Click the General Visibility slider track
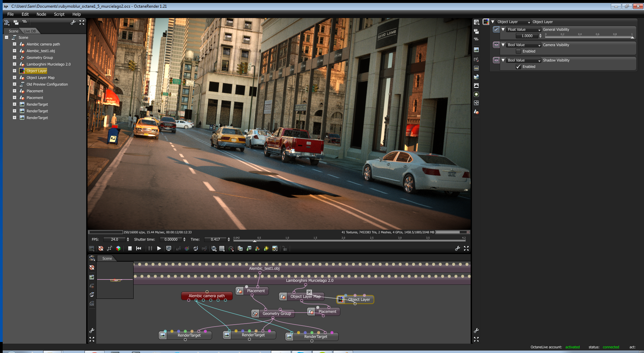This screenshot has height=353, width=644. (589, 37)
